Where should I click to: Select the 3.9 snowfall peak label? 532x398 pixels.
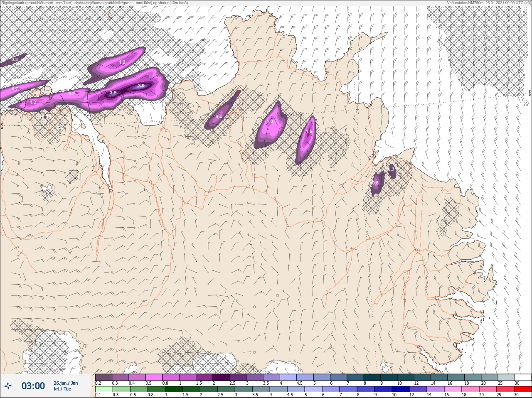click(141, 86)
